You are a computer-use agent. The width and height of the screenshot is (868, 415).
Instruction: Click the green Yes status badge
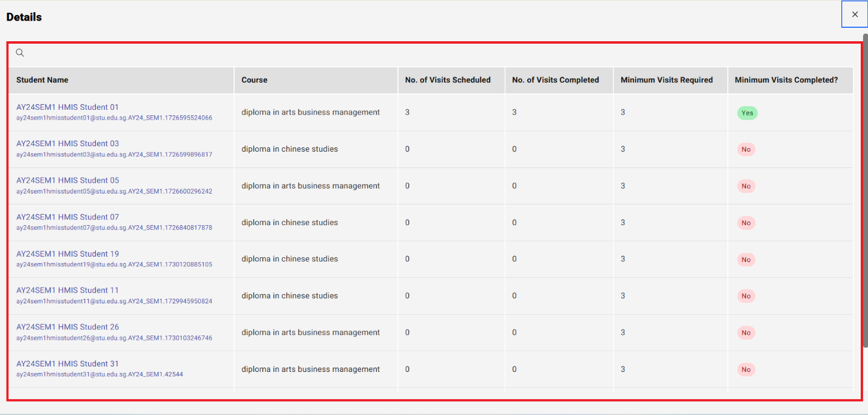pos(747,113)
